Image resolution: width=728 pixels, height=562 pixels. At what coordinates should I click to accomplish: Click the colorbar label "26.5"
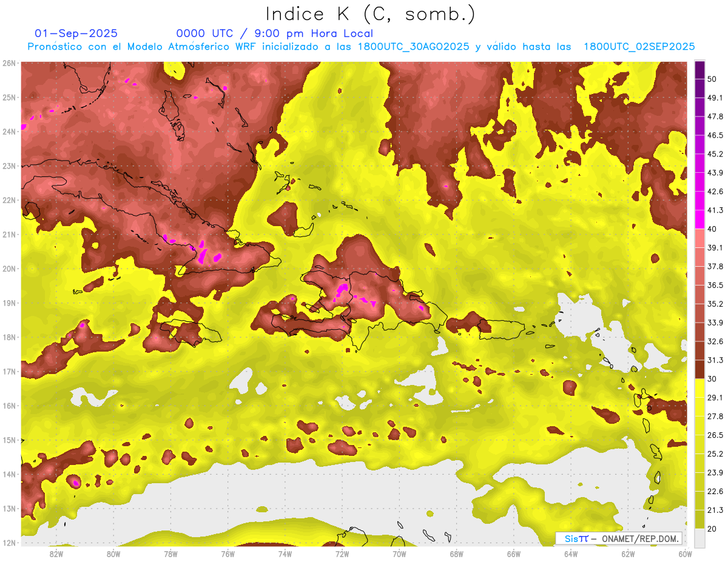coord(715,435)
